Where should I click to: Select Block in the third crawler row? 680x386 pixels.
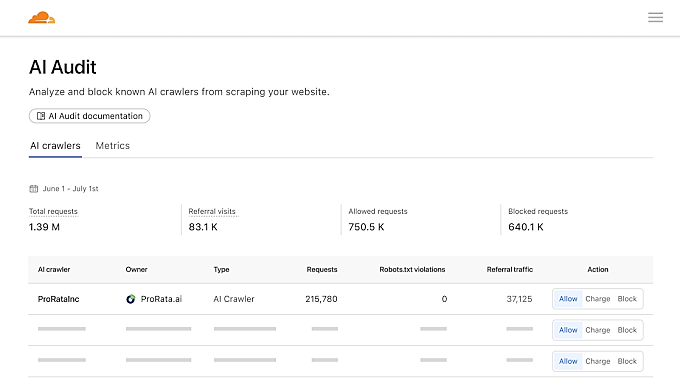pyautogui.click(x=627, y=361)
